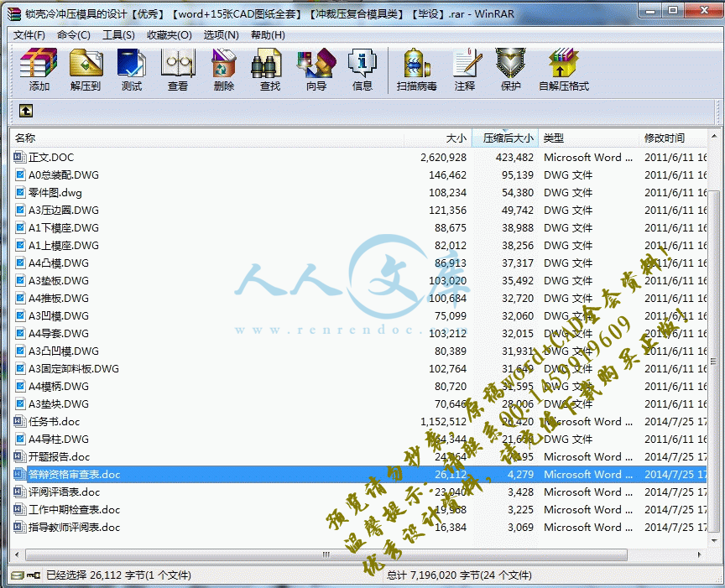Click status text 总计 7,196,020 字节
This screenshot has width=725, height=588.
click(433, 575)
